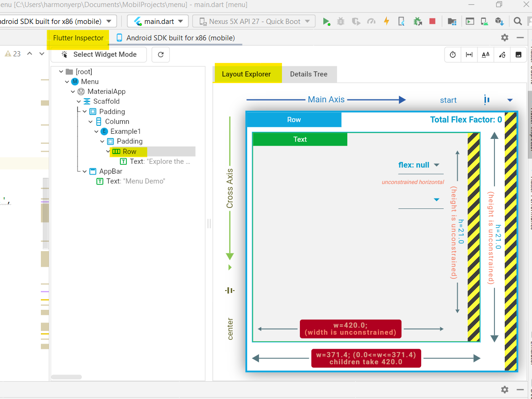Run the main.dart app

pos(326,21)
